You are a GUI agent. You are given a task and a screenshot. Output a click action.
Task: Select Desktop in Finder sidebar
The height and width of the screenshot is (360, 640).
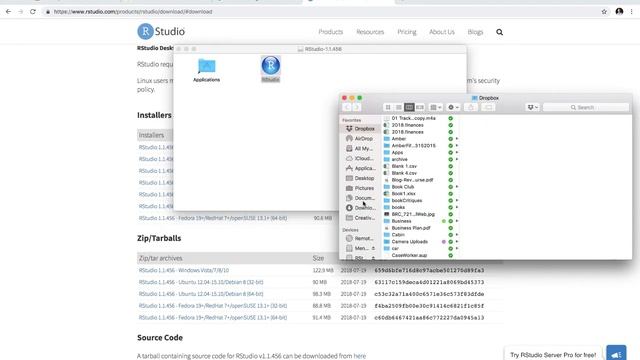[360, 178]
